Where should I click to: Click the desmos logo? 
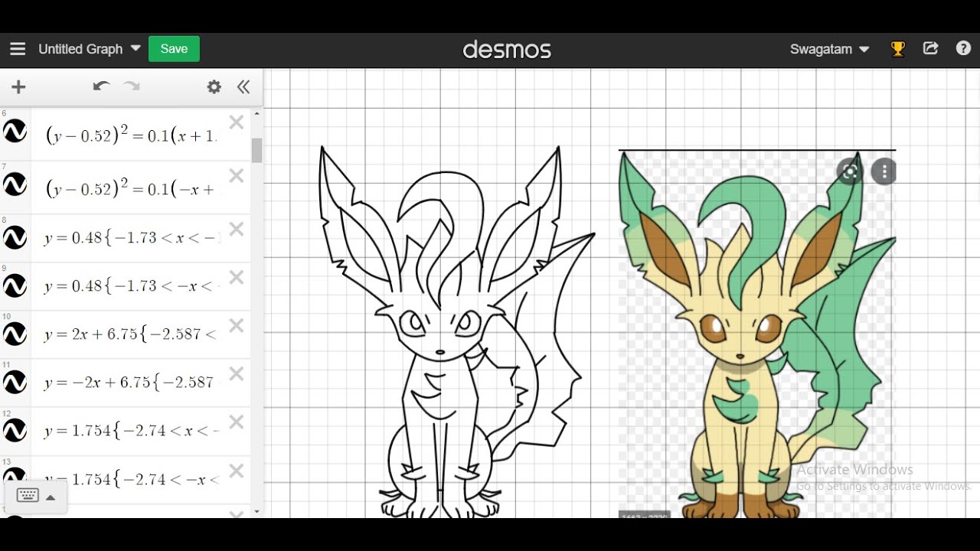(x=507, y=50)
